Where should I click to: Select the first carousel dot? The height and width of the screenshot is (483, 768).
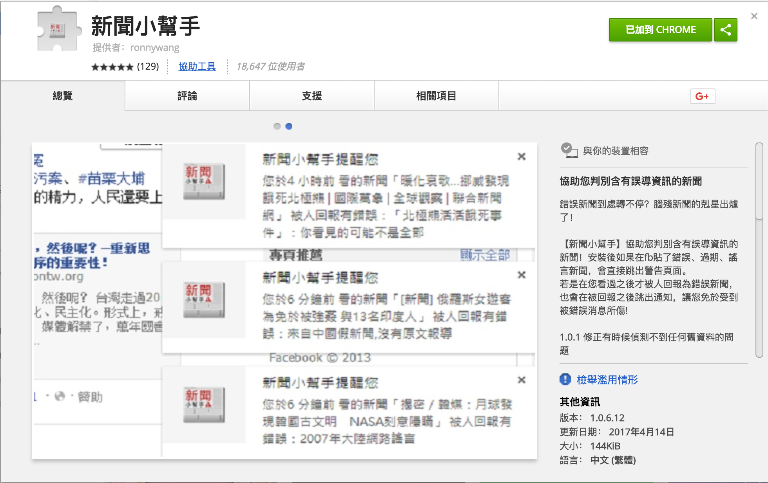coord(277,126)
